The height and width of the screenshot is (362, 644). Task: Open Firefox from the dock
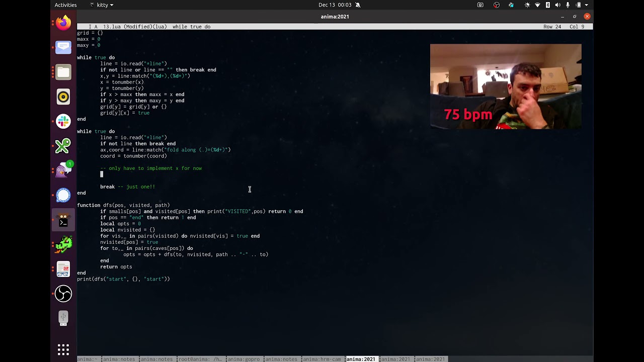click(63, 23)
